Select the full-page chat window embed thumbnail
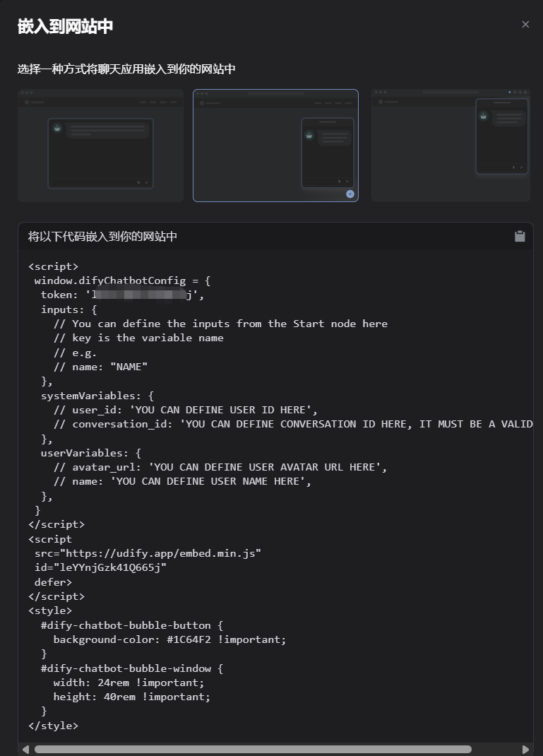This screenshot has width=543, height=756. [x=101, y=145]
